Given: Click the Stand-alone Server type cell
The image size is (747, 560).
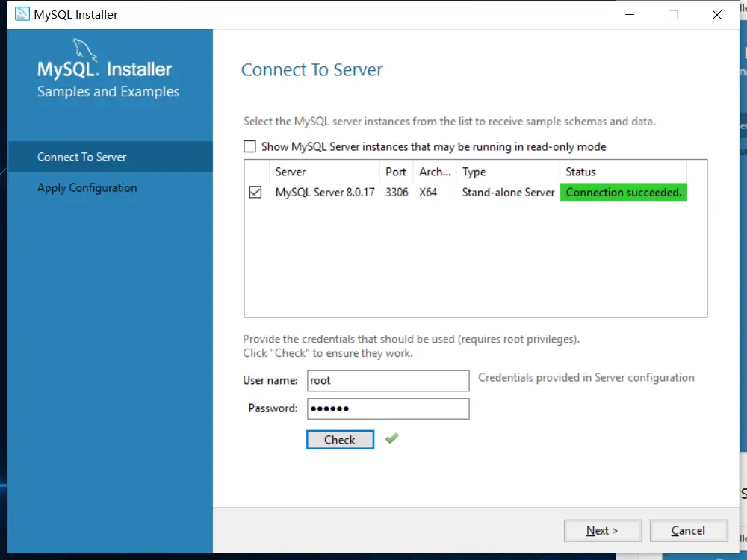Looking at the screenshot, I should tap(508, 193).
